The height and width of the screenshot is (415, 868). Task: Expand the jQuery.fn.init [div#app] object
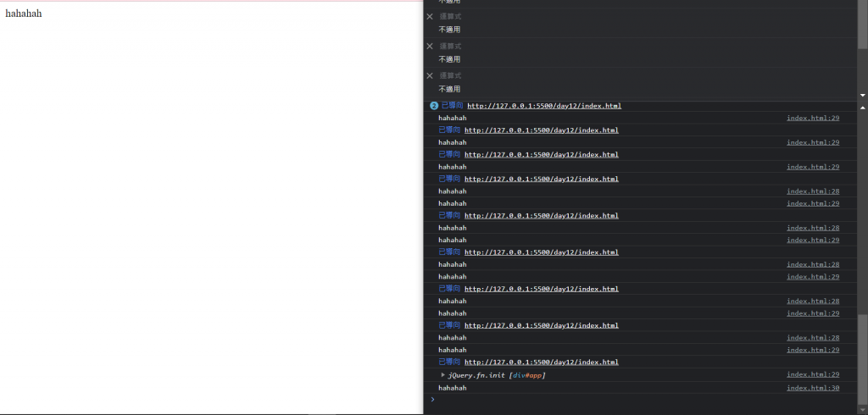[442, 375]
